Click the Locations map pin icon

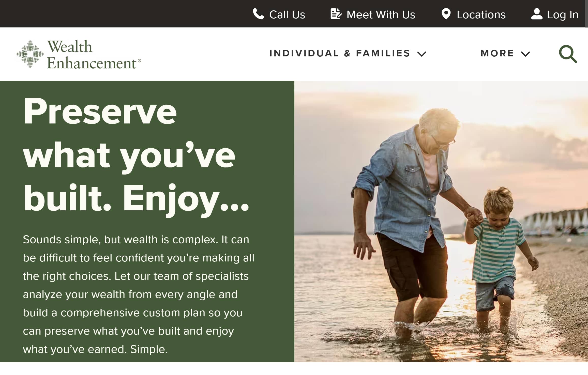point(446,14)
